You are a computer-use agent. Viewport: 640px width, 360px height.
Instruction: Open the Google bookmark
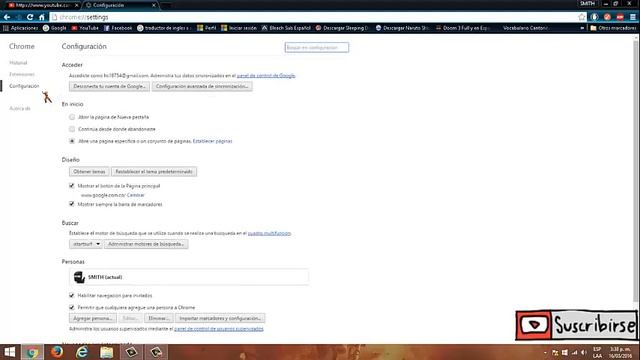(55, 28)
